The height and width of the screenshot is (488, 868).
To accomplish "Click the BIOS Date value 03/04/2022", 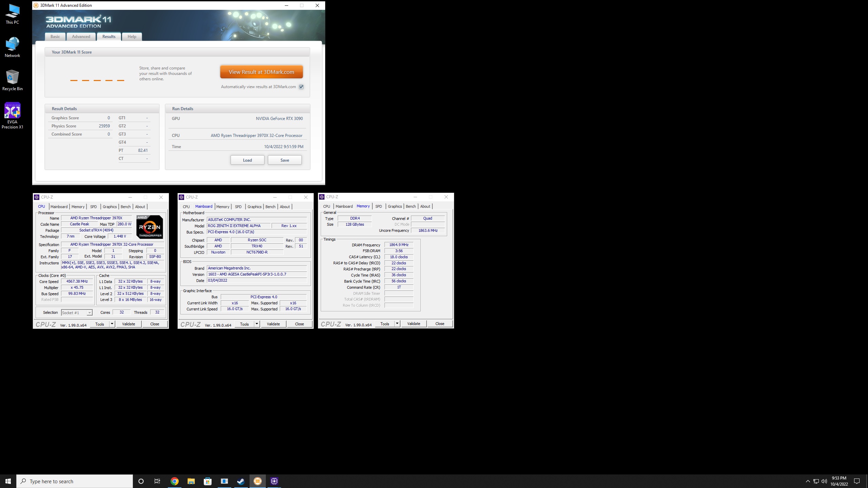I will (x=257, y=281).
